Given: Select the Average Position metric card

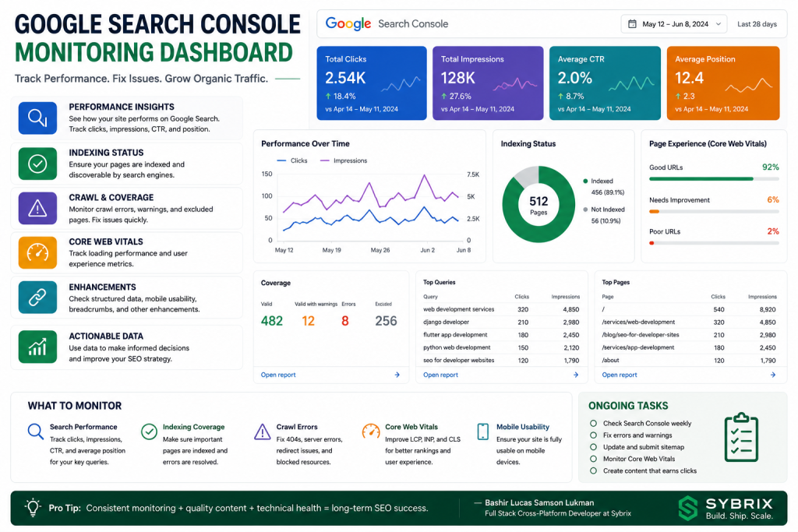Looking at the screenshot, I should click(x=722, y=83).
